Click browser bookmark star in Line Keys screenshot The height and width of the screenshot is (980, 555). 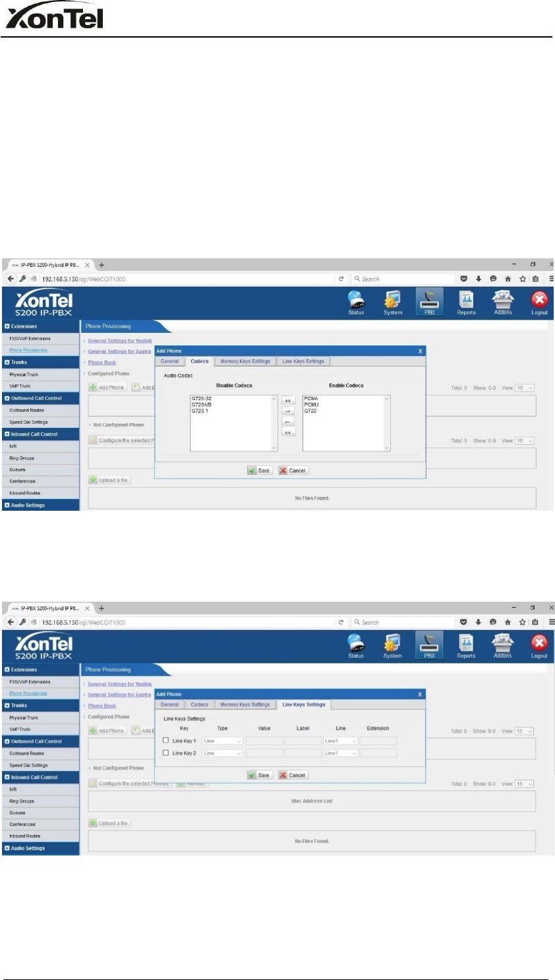click(521, 622)
